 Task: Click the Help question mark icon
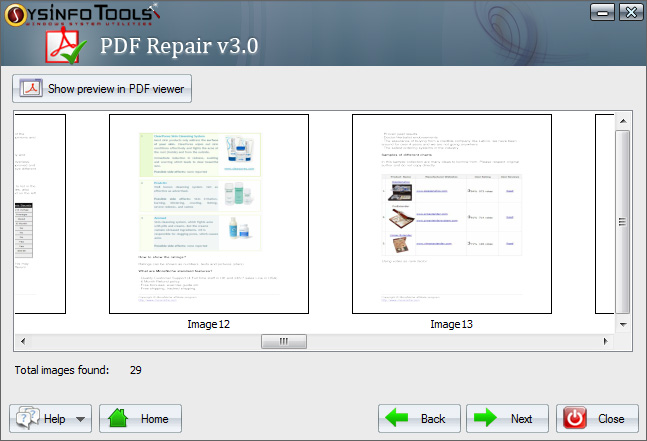tap(27, 418)
